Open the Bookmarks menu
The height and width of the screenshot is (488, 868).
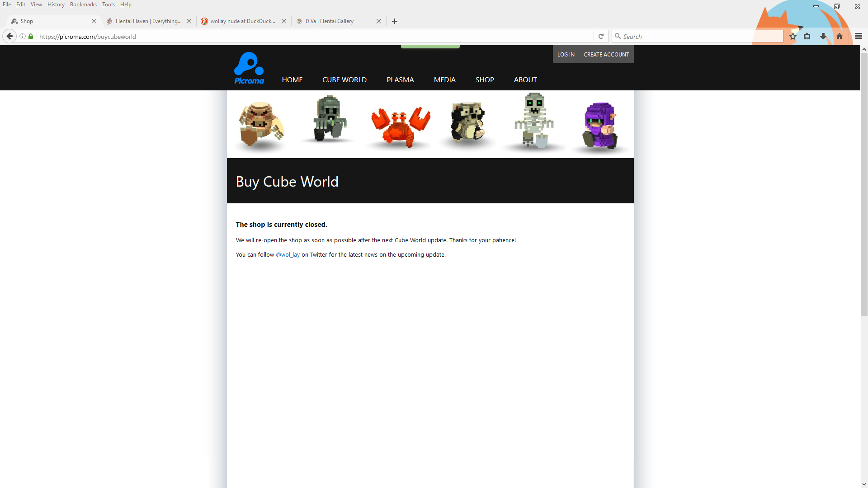click(x=83, y=5)
